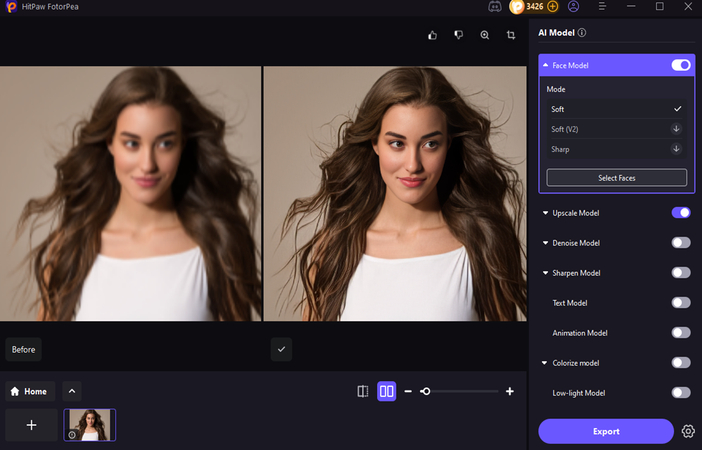Expand the thumbnail strip chevron

(x=72, y=391)
